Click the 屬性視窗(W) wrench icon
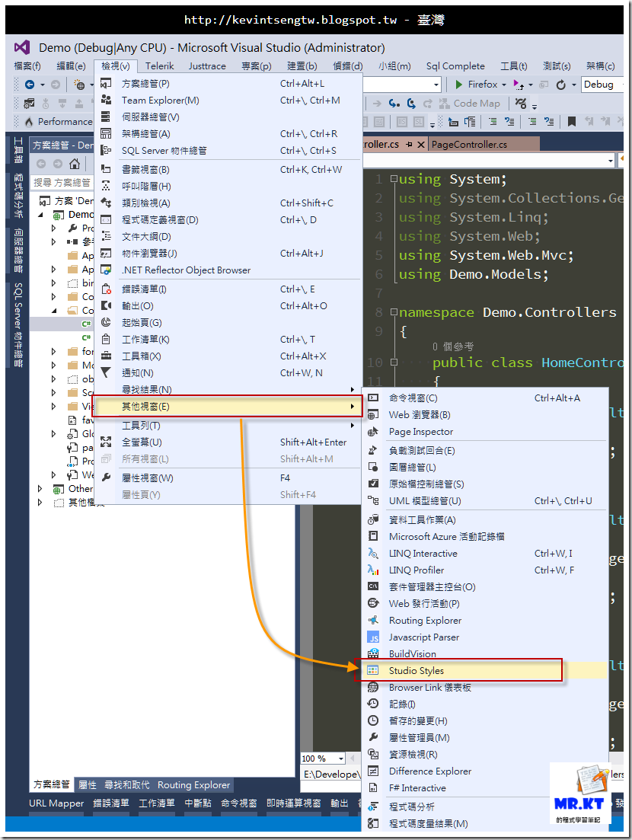The width and height of the screenshot is (632, 840). pyautogui.click(x=106, y=477)
